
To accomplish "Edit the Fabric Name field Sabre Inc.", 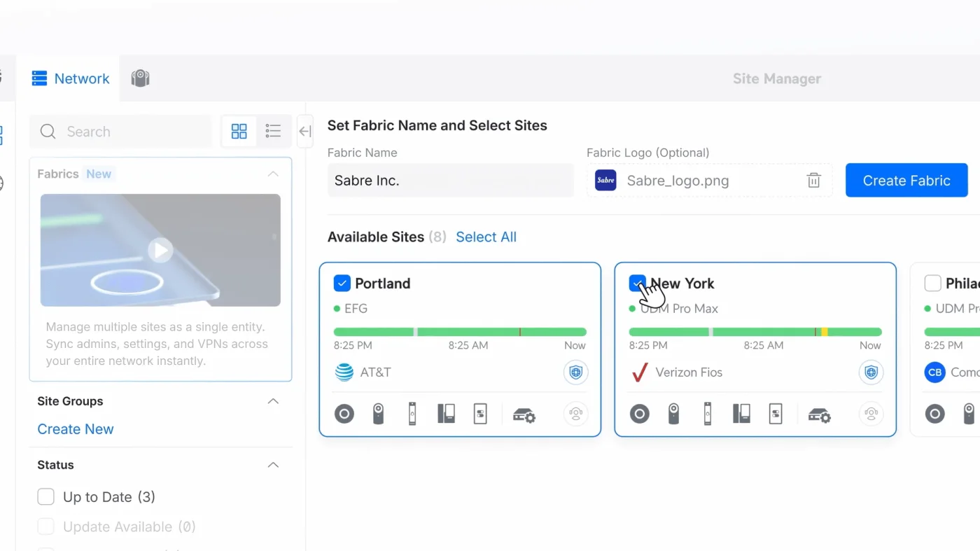I will click(451, 180).
